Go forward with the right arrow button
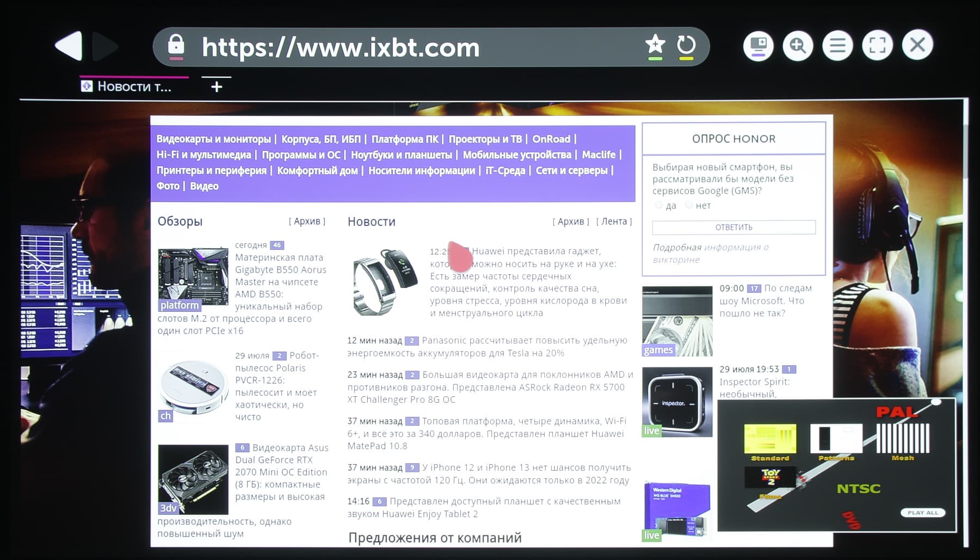This screenshot has width=980, height=560. [x=105, y=46]
